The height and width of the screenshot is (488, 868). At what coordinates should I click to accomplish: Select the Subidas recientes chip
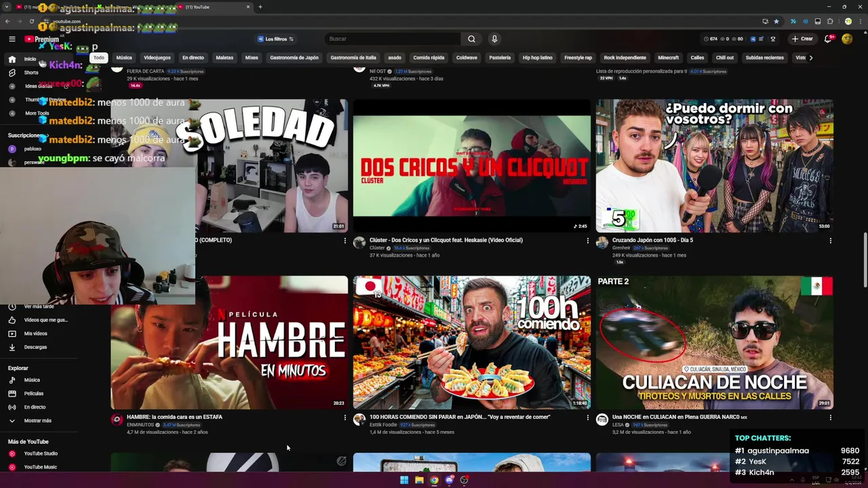coord(765,58)
